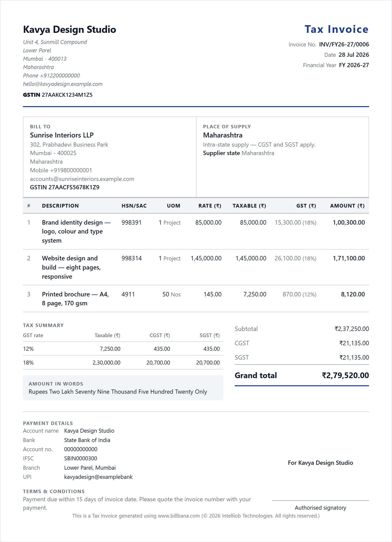
Task: Click the quantity 50 Nos
Action: [x=171, y=294]
